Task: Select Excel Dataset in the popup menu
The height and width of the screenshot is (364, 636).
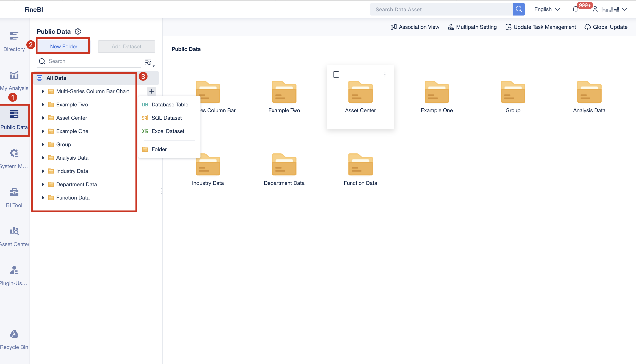Action: [168, 131]
